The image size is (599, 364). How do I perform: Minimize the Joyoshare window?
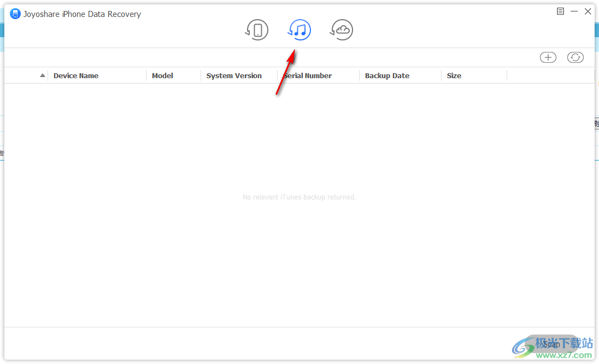click(x=574, y=11)
